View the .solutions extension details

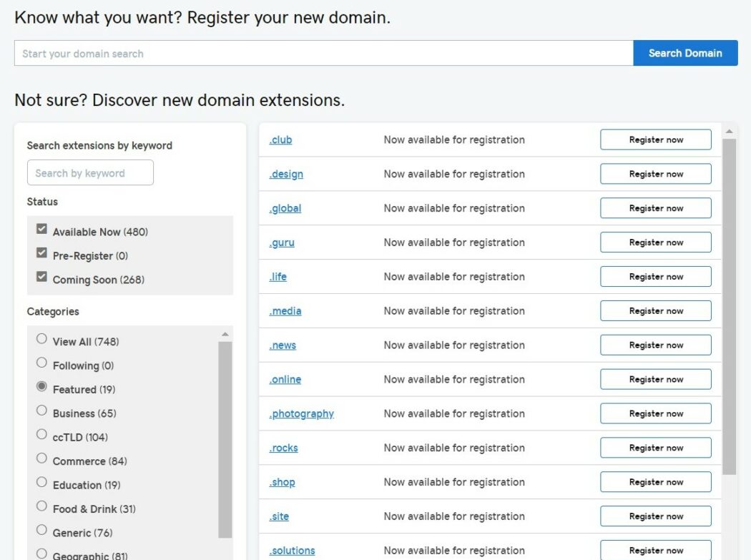(x=293, y=550)
